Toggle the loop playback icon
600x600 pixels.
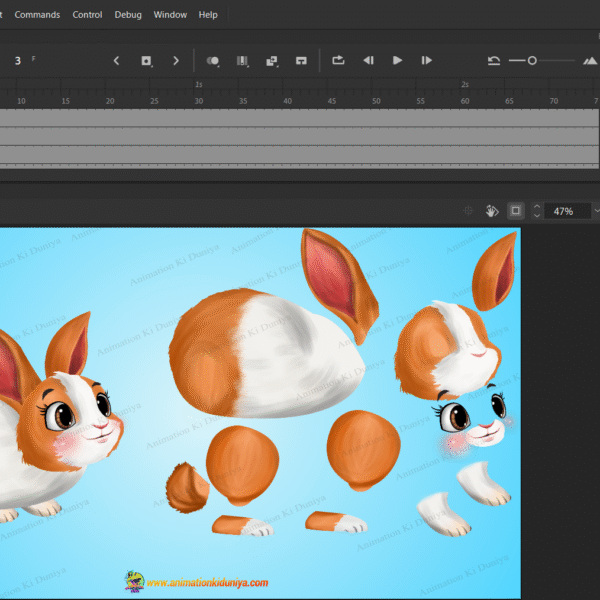click(x=338, y=60)
